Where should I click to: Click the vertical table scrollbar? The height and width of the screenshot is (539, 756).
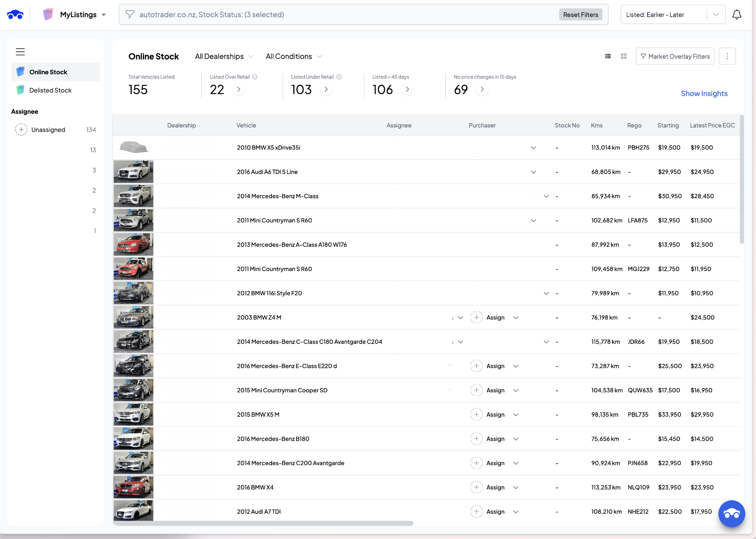coord(742,179)
